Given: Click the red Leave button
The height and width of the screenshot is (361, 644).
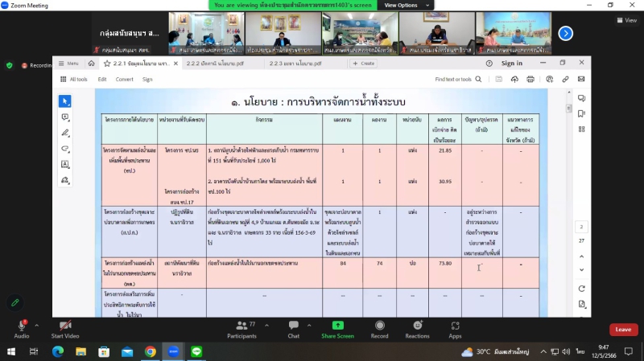Looking at the screenshot, I should click(x=622, y=330).
